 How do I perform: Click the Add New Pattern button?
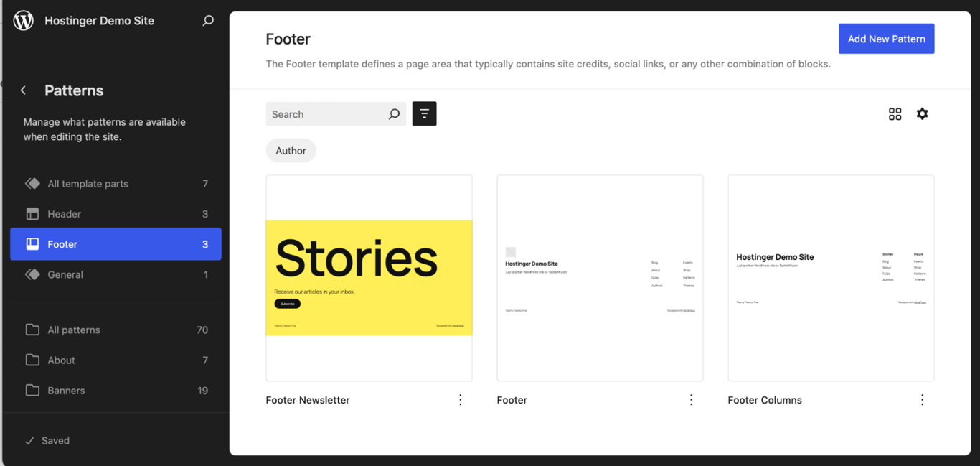[886, 38]
